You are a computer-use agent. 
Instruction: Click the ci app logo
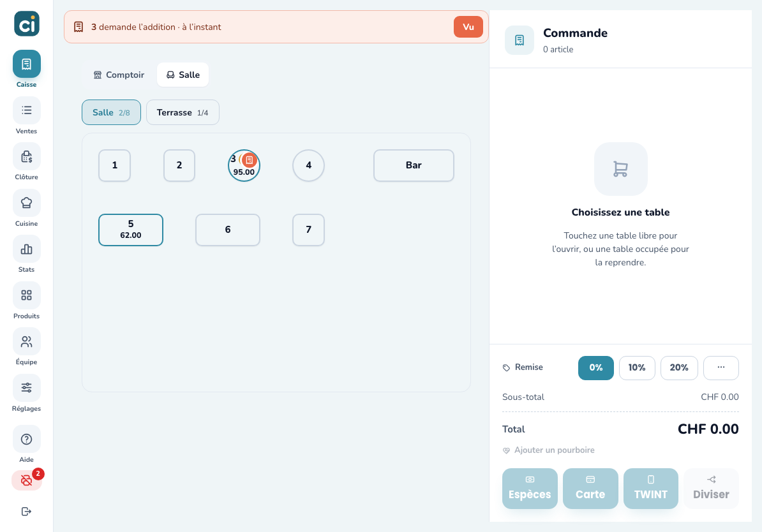pos(26,24)
